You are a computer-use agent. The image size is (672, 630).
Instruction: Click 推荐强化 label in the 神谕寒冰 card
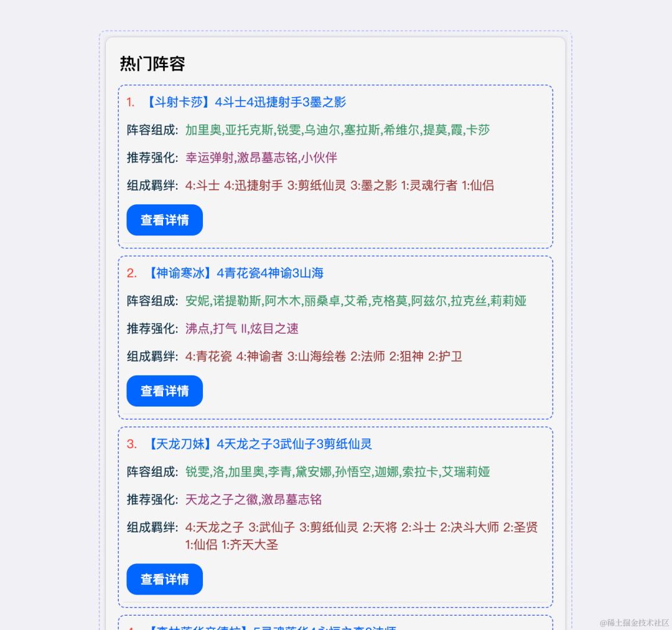(152, 329)
